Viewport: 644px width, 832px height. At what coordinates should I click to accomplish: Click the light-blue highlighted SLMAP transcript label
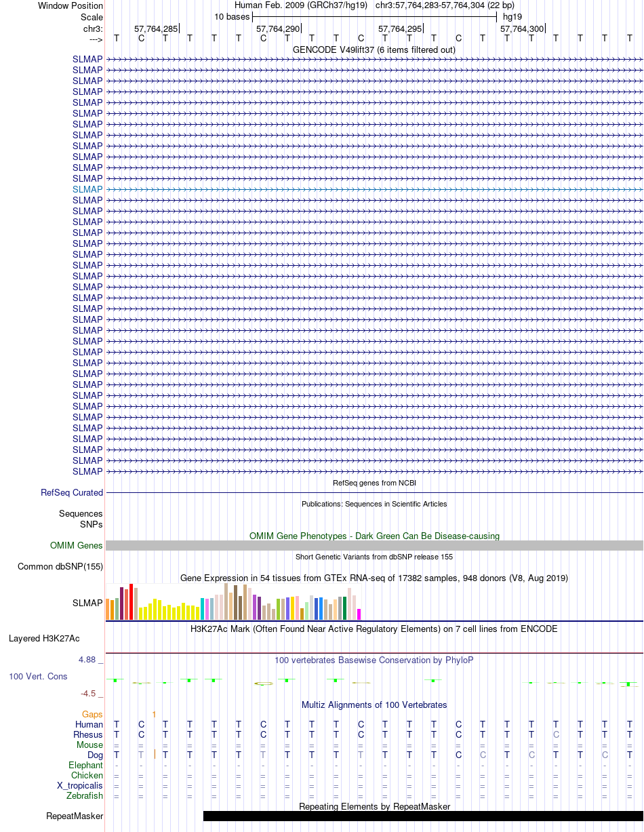click(x=87, y=189)
